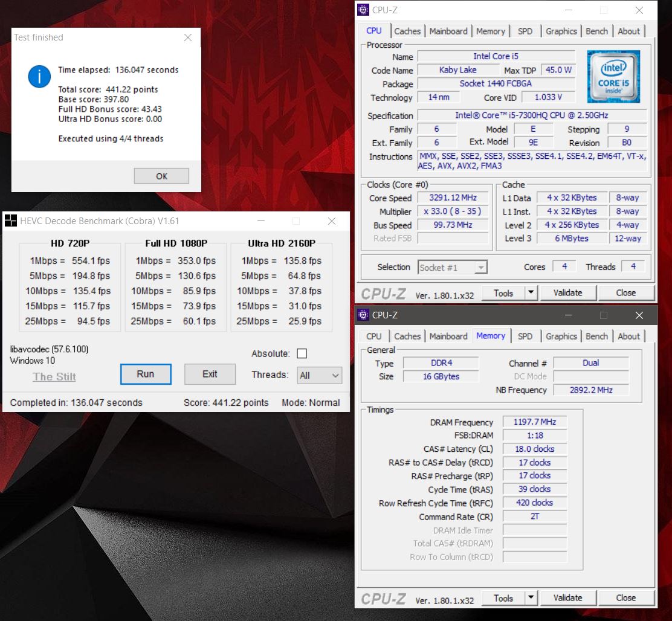Click the Code Name value Kaby Lake
Viewport: 672px width, 621px height.
457,70
